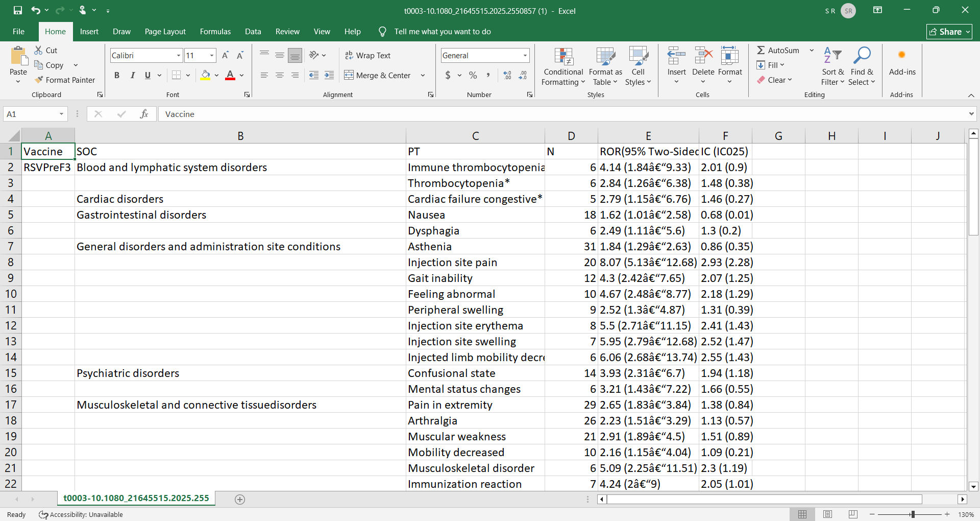Toggle Bold formatting

pyautogui.click(x=117, y=76)
